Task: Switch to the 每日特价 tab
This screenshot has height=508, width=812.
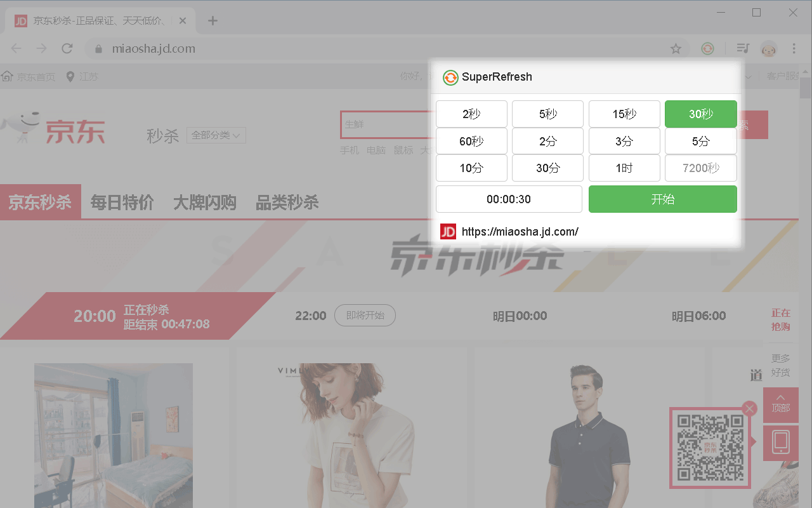Action: (122, 201)
